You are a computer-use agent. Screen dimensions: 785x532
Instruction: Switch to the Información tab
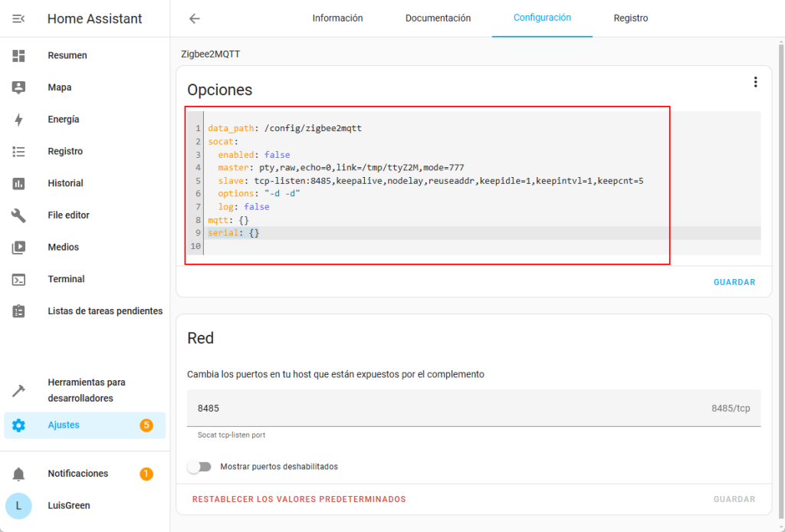337,18
